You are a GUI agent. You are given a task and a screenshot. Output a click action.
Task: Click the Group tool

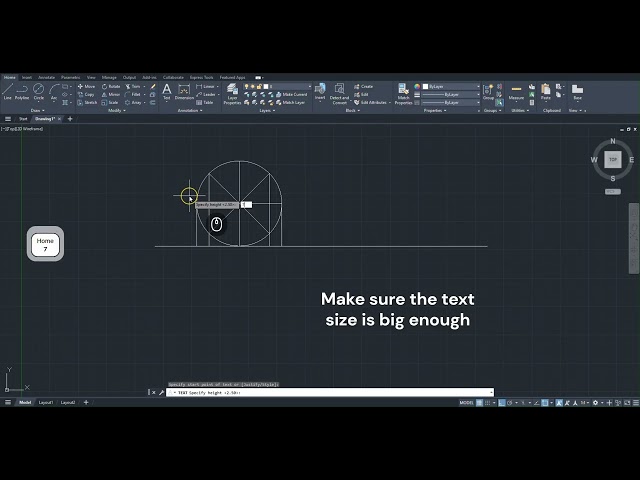click(x=488, y=91)
